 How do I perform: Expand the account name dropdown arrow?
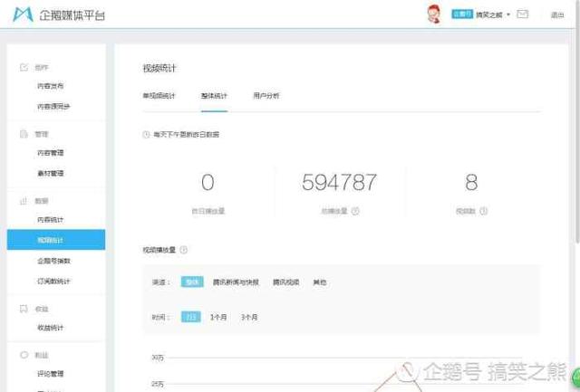[x=508, y=14]
